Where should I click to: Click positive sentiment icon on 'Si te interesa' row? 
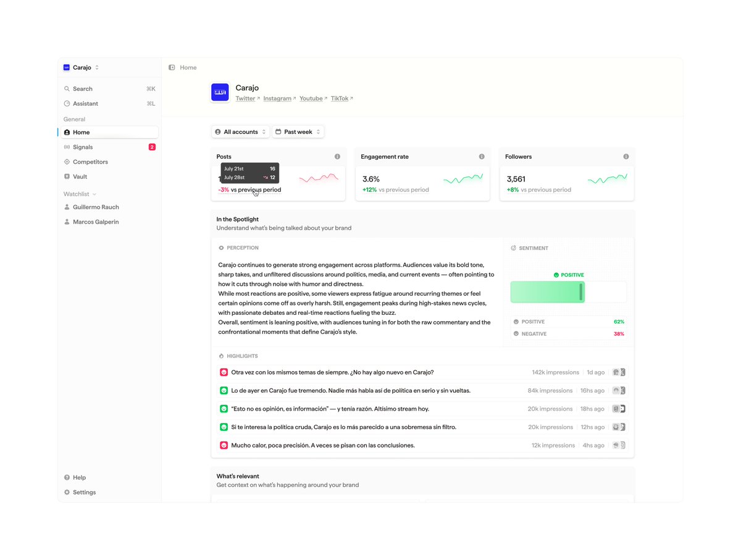tap(224, 427)
